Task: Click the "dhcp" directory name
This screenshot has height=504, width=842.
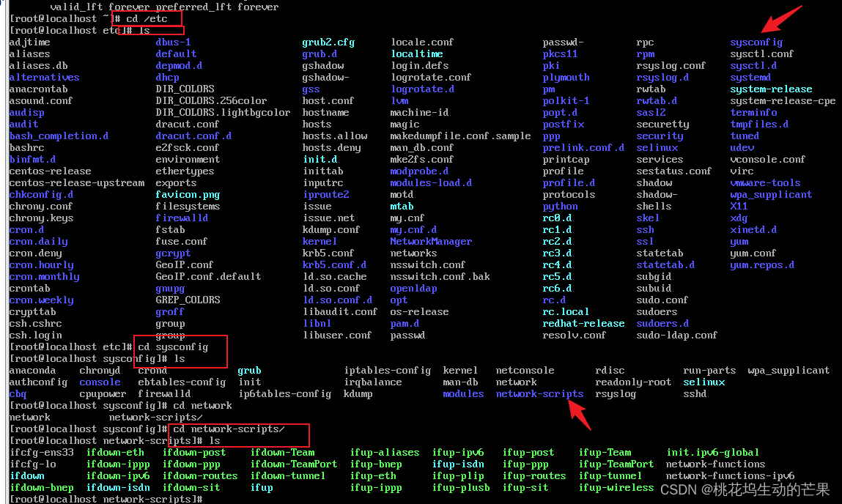Action: [168, 78]
